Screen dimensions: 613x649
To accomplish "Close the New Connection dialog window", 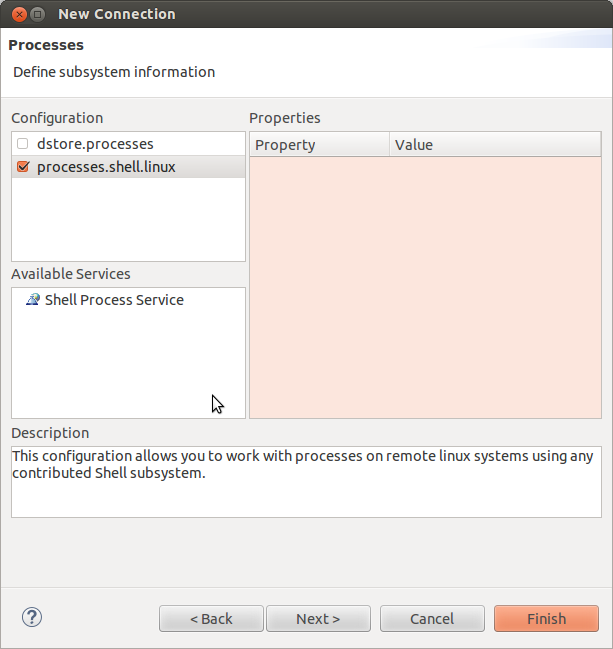I will click(15, 14).
